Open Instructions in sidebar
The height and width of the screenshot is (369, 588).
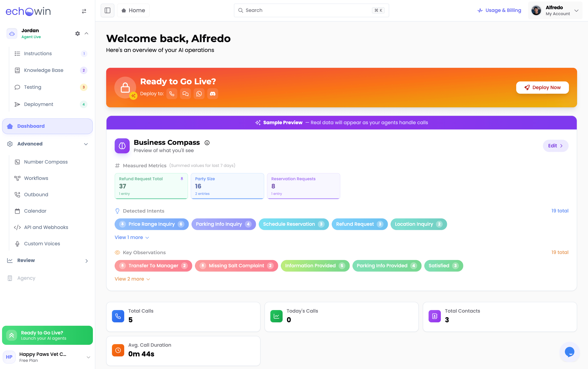51,53
